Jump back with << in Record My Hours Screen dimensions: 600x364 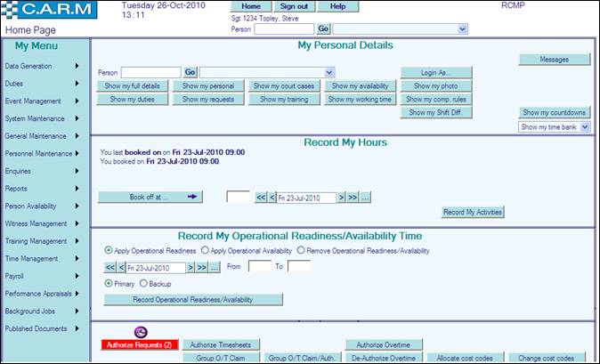coord(261,198)
